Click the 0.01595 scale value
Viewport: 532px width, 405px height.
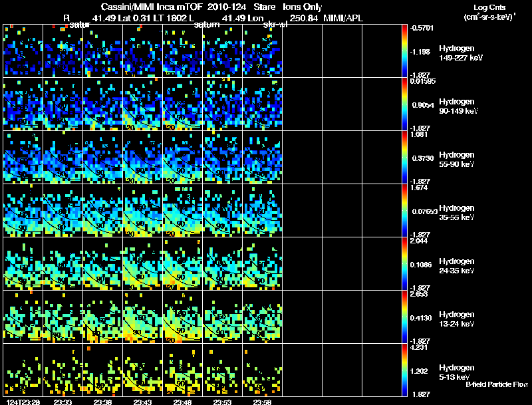point(423,81)
